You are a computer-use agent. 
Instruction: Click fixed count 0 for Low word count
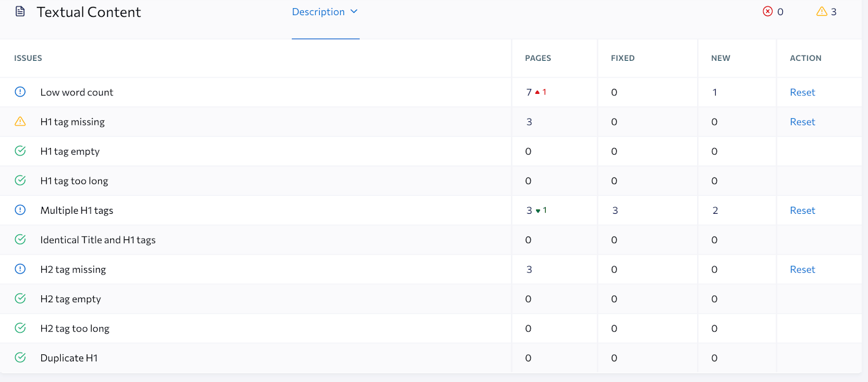614,92
